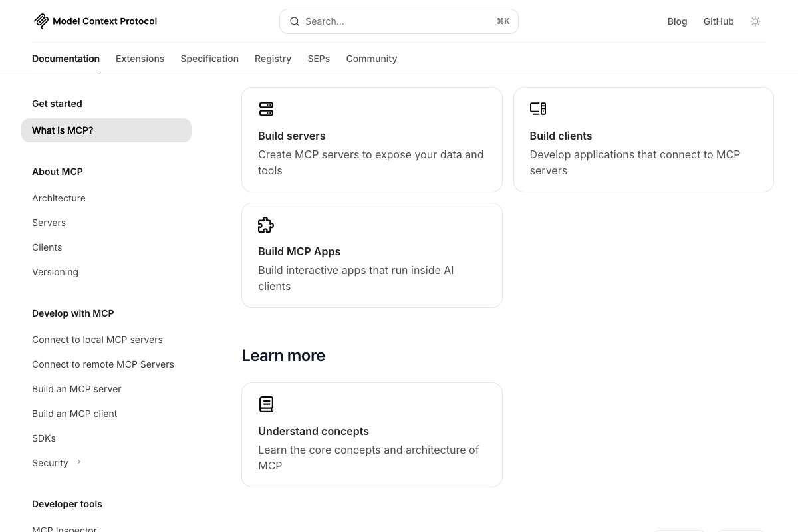Click the server stack icon on Build servers card
This screenshot has height=532, width=798.
pos(266,108)
